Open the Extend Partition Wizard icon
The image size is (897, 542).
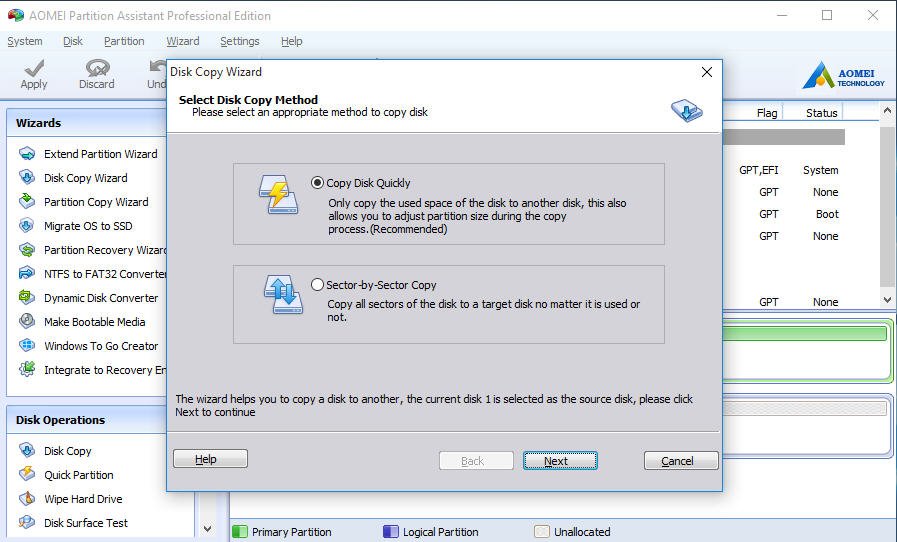[27, 153]
